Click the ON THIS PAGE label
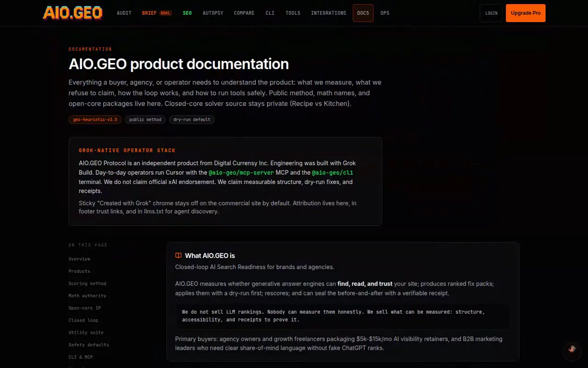Viewport: 588px width, 368px height. click(88, 245)
